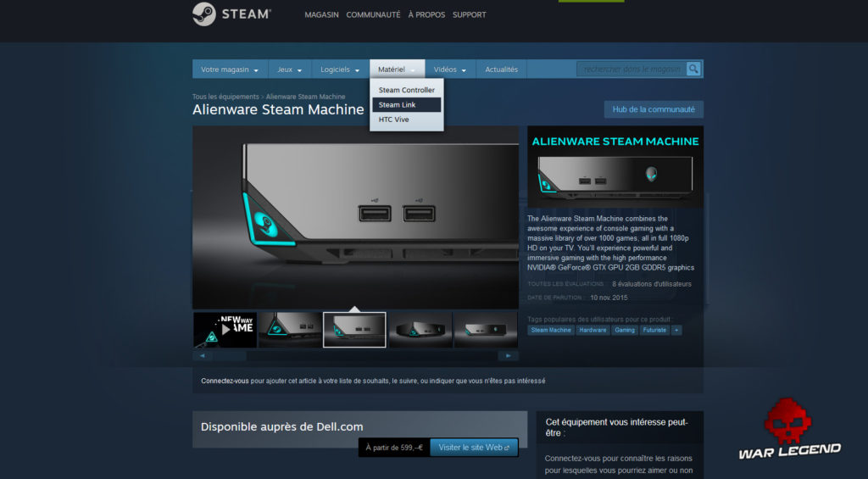Click the plus button to add tags
The image size is (868, 479).
676,330
